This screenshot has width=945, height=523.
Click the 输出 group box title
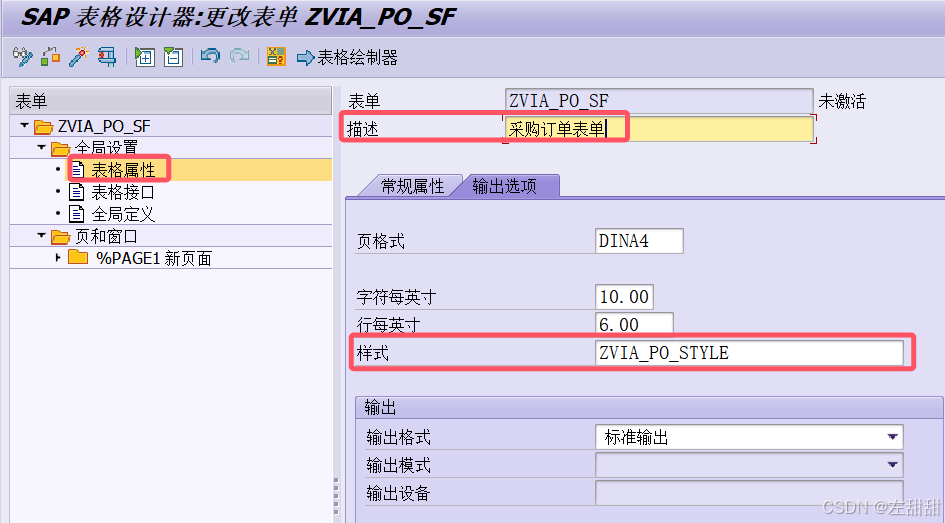[380, 408]
